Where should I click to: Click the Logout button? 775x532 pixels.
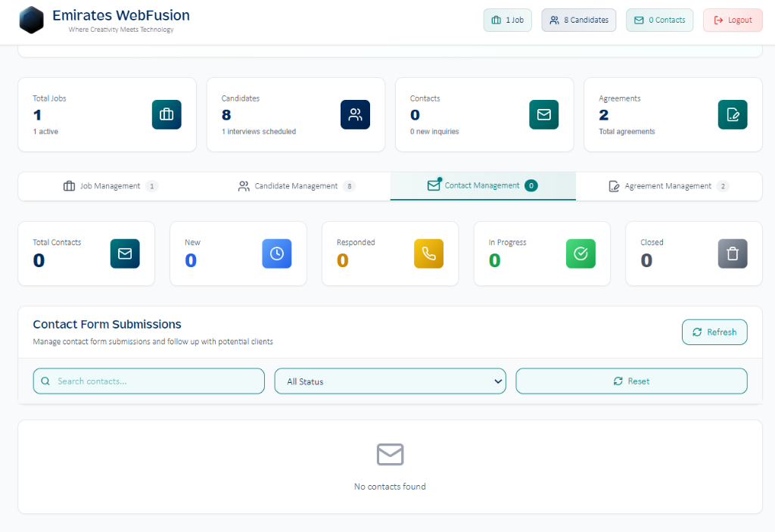click(x=732, y=20)
